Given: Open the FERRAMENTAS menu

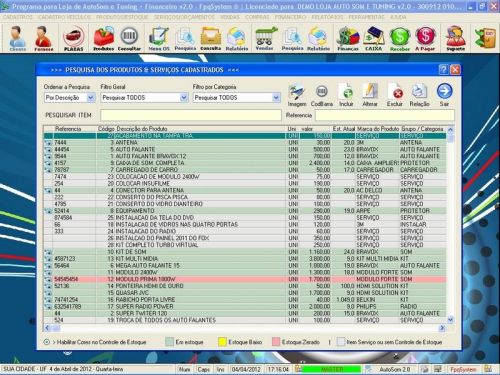Looking at the screenshot, I should [366, 17].
